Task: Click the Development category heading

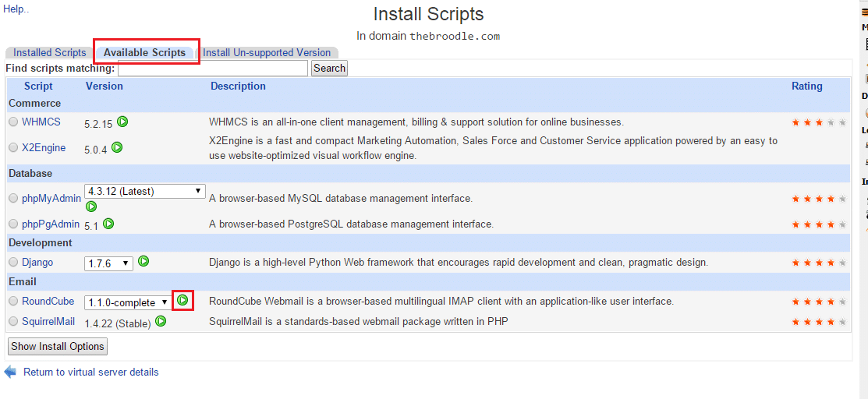Action: pyautogui.click(x=41, y=242)
